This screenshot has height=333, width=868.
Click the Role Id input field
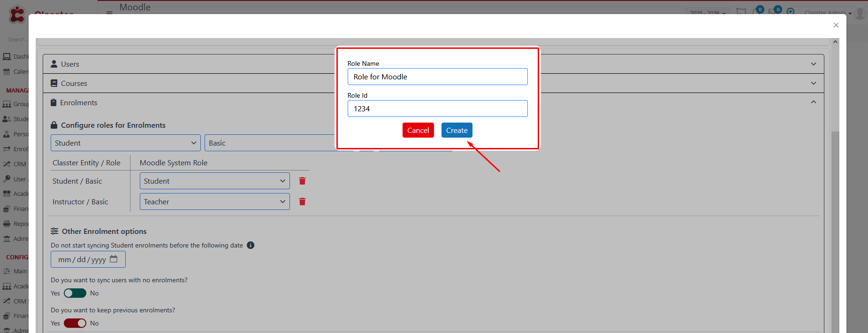pos(437,108)
